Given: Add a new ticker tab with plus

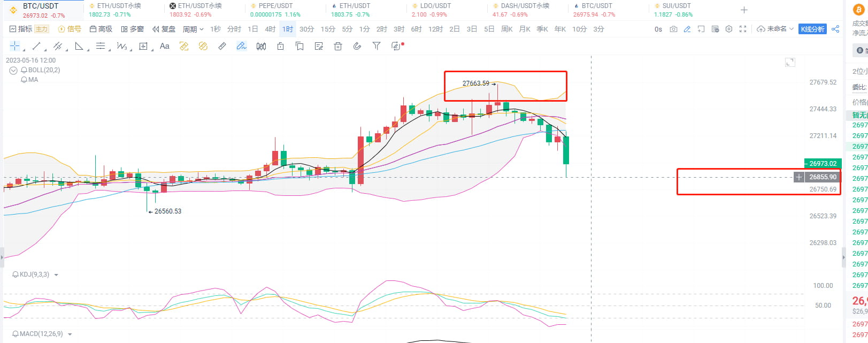Looking at the screenshot, I should click(744, 10).
